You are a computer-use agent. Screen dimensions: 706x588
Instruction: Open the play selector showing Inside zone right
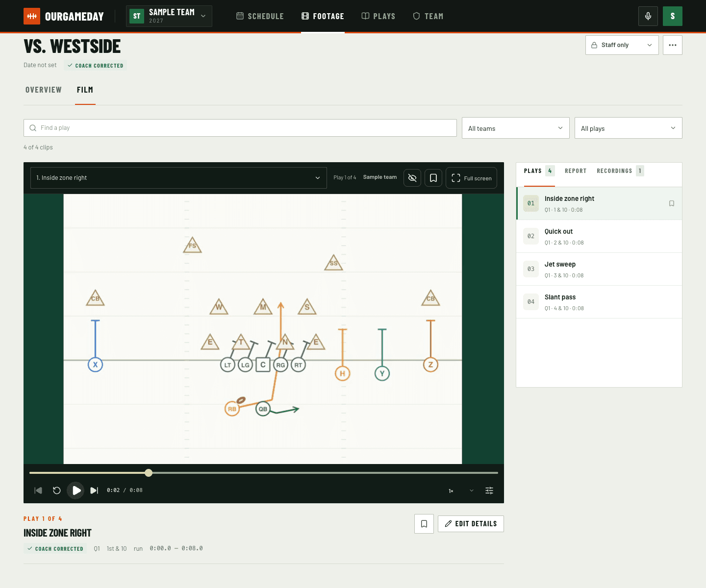coord(178,178)
